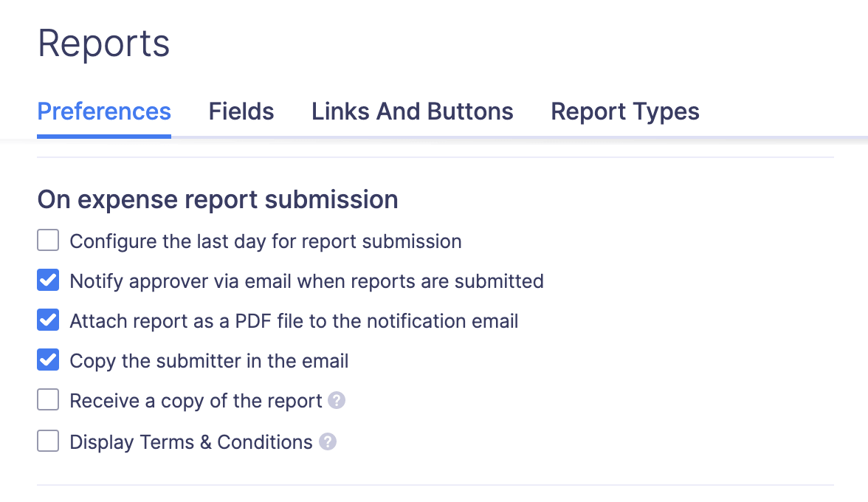The height and width of the screenshot is (502, 868).
Task: Click the Reports page title
Action: pos(104,44)
